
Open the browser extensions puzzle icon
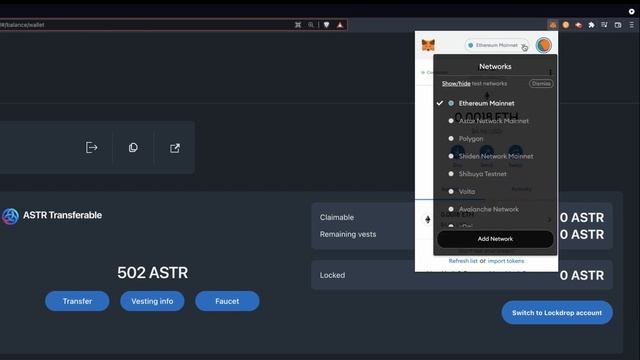click(x=591, y=25)
